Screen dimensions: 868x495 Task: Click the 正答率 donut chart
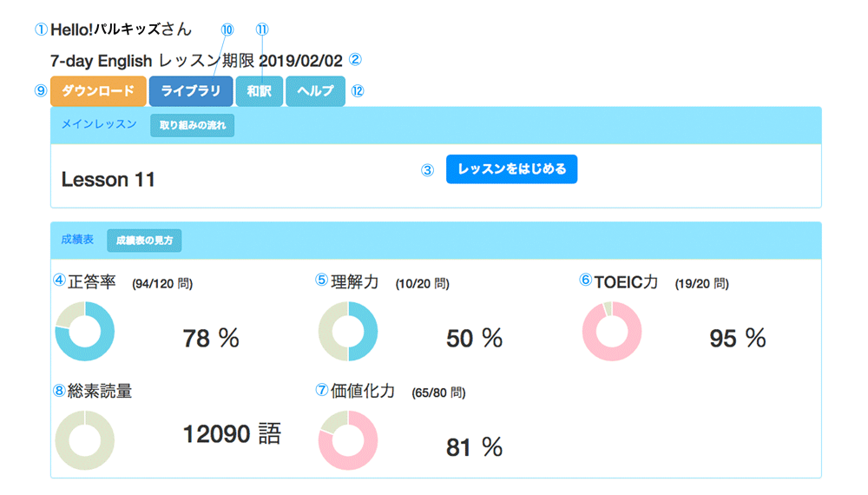(x=85, y=331)
